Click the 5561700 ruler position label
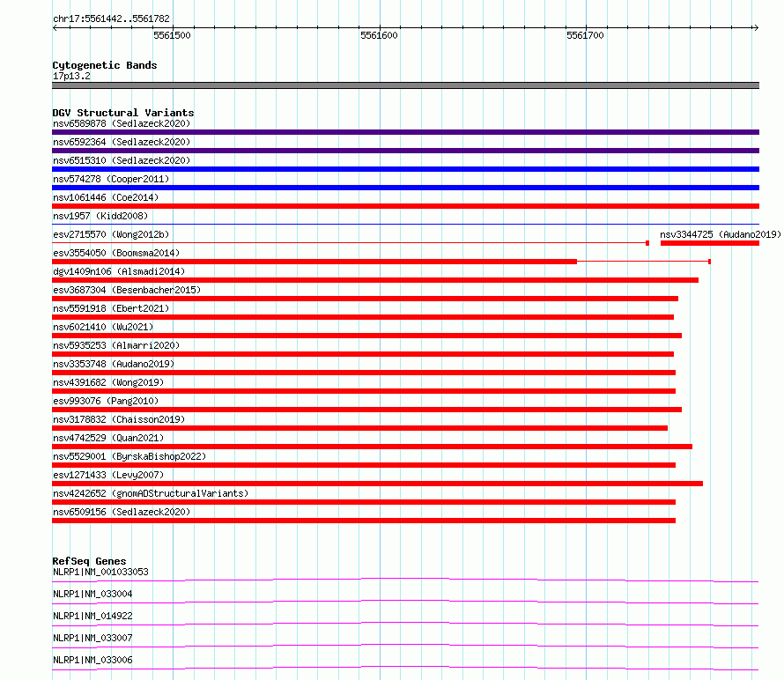Screen dimensions: 784x680 point(585,35)
